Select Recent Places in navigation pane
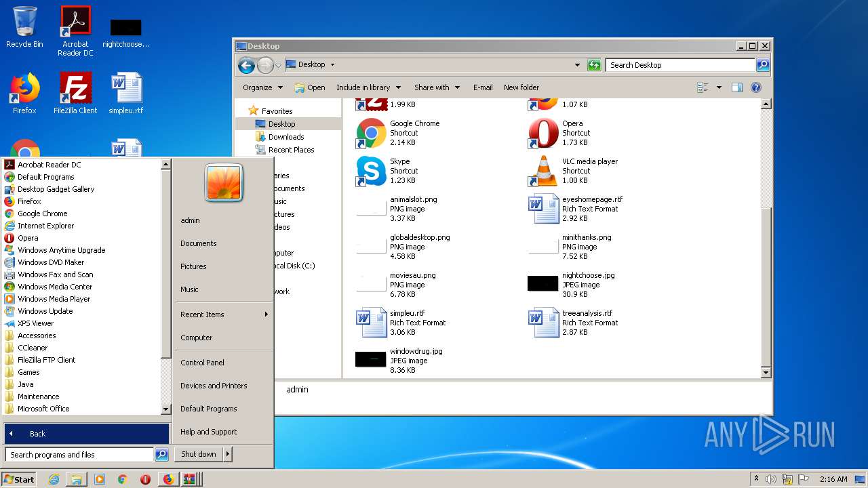The width and height of the screenshot is (868, 488). pyautogui.click(x=291, y=150)
